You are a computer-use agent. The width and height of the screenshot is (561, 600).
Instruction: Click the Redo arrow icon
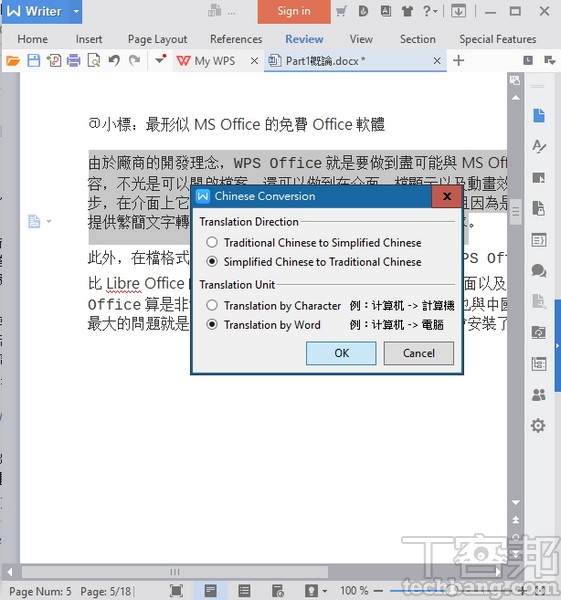pos(134,60)
